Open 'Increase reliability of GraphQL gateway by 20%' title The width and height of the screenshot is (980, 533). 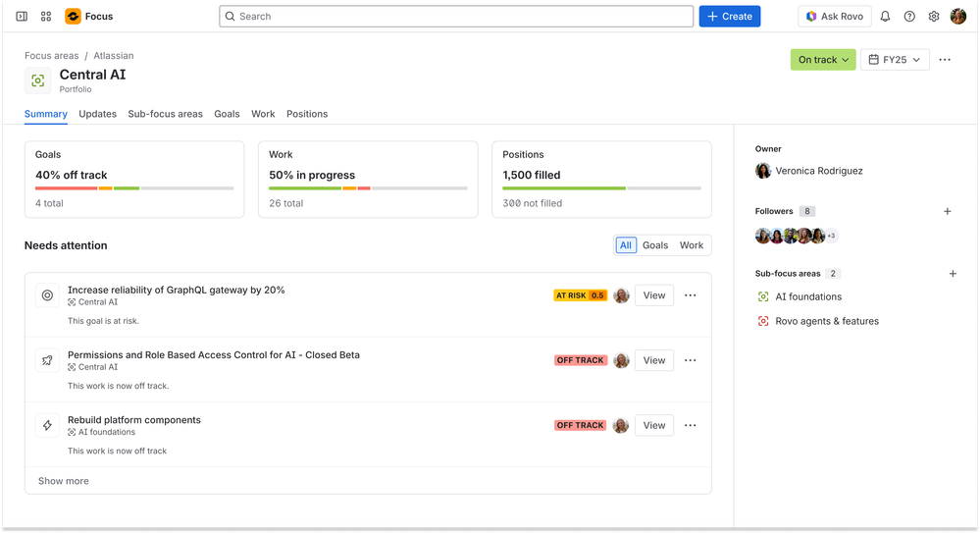click(x=177, y=290)
